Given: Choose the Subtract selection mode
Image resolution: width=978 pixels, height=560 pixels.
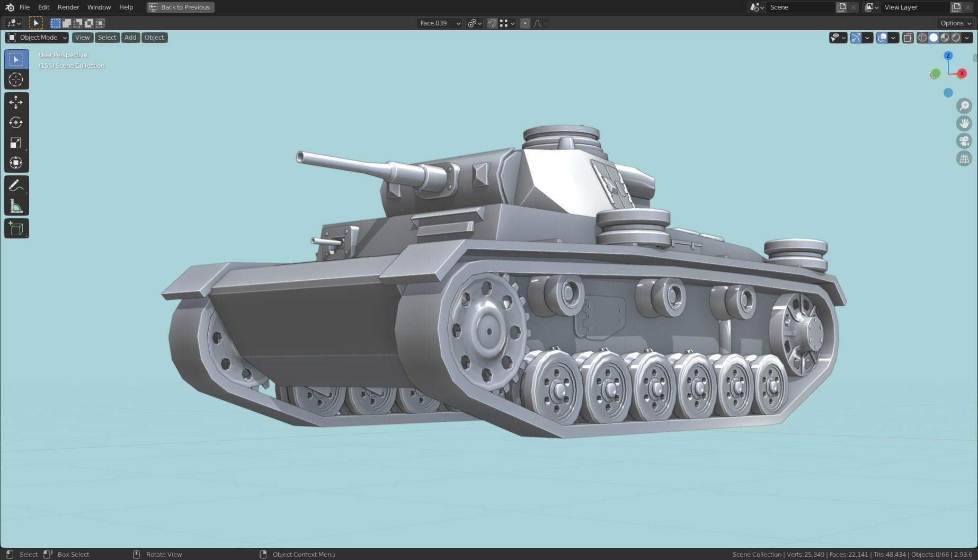Looking at the screenshot, I should click(78, 23).
